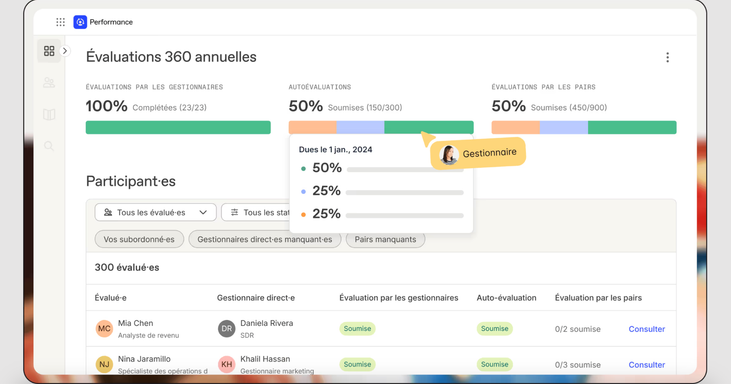Click the manager evaluations green progress bar
The image size is (731, 384).
178,127
